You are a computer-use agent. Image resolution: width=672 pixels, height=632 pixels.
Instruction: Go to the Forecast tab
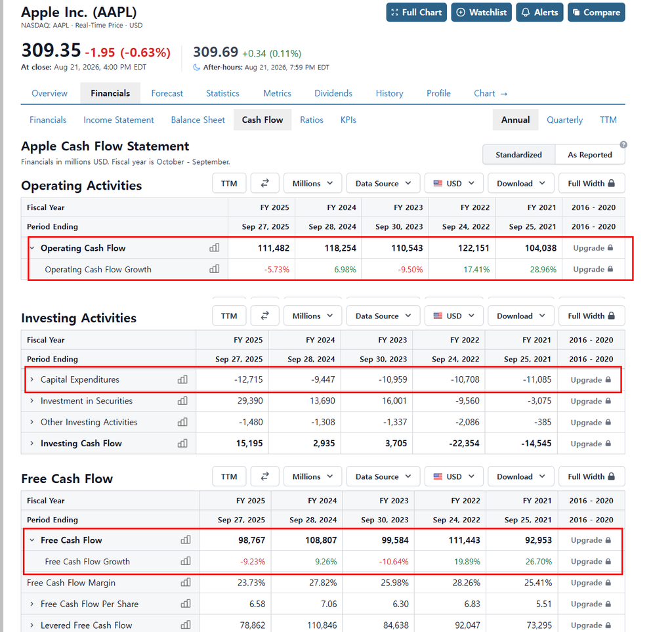pos(167,93)
